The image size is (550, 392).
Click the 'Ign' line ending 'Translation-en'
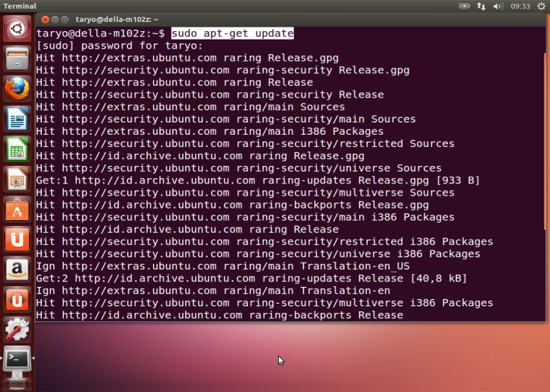(213, 291)
